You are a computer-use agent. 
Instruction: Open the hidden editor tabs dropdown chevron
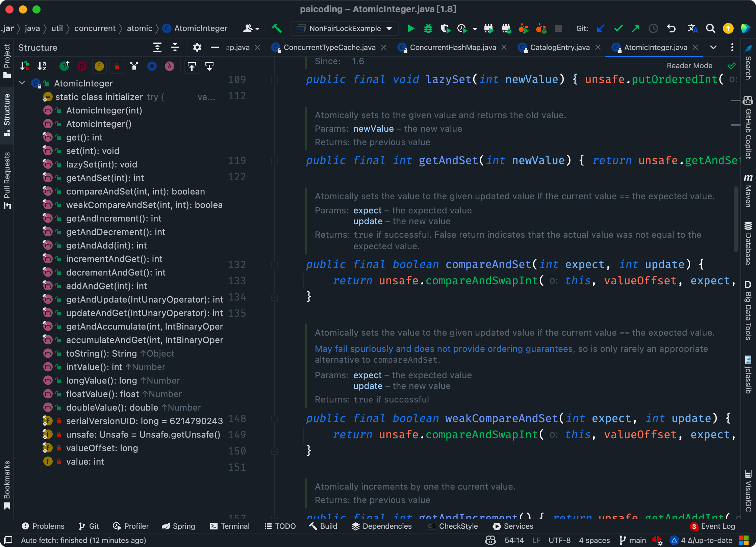coord(713,48)
